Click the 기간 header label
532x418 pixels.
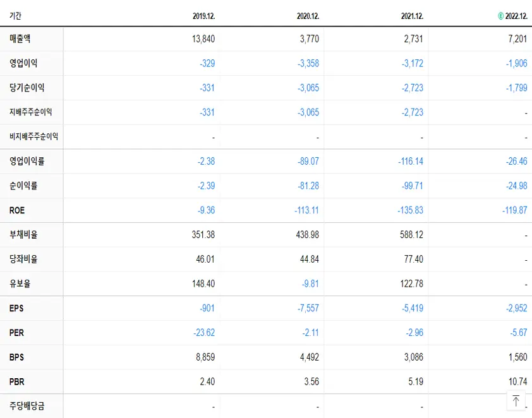click(15, 16)
